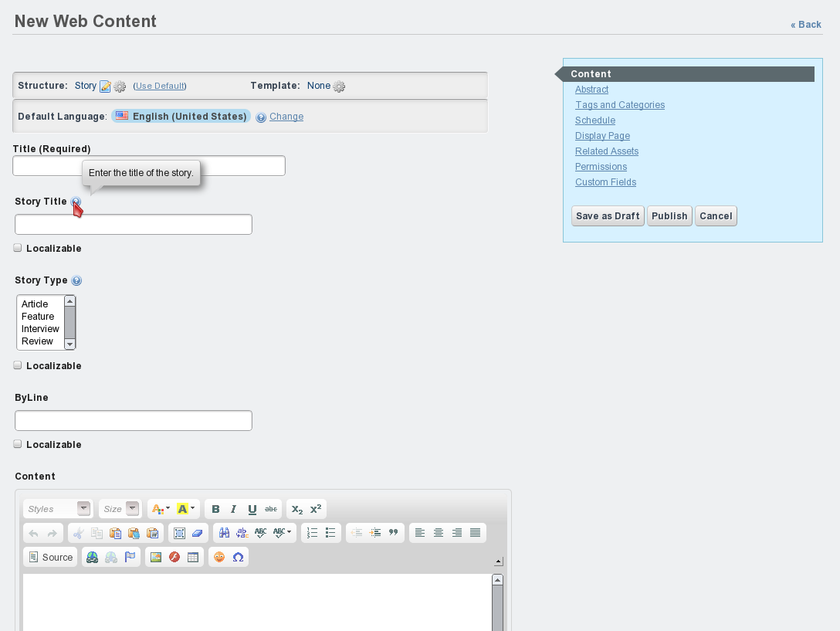Toggle bold formatting in the editor
Image resolution: width=840 pixels, height=631 pixels.
pyautogui.click(x=215, y=509)
